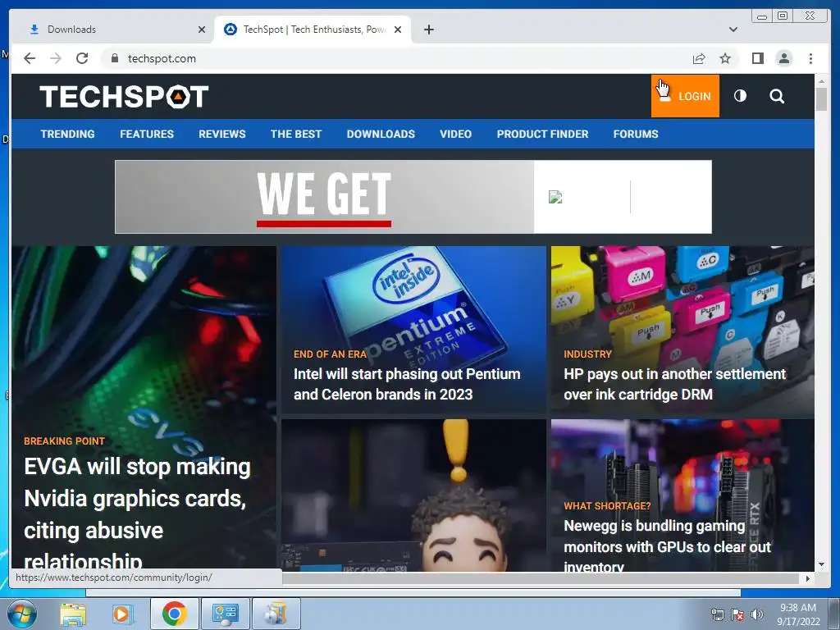Screen dimensions: 840x630
Task: Reload the techspot.com page
Action: [82, 58]
